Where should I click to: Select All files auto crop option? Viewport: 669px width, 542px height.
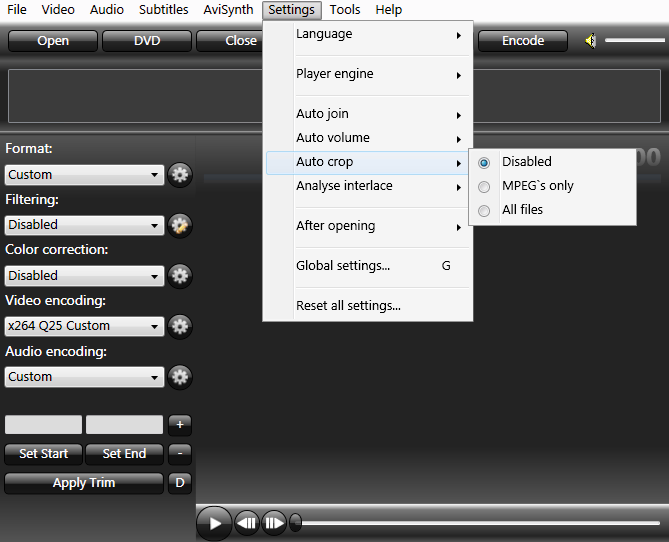pos(522,210)
